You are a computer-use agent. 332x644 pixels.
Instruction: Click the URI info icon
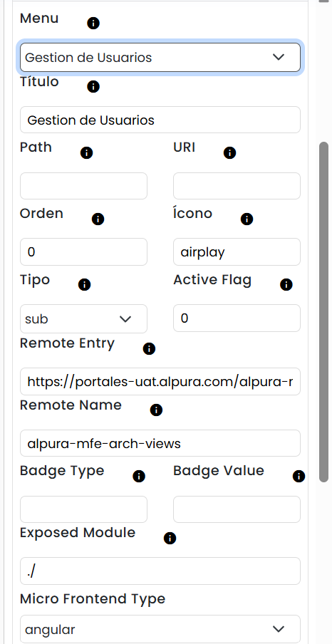tap(229, 152)
